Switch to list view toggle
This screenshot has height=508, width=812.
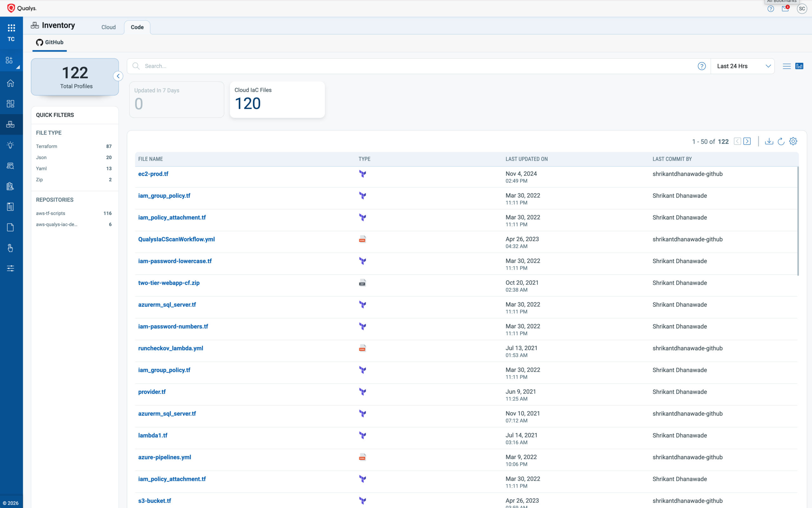click(786, 66)
